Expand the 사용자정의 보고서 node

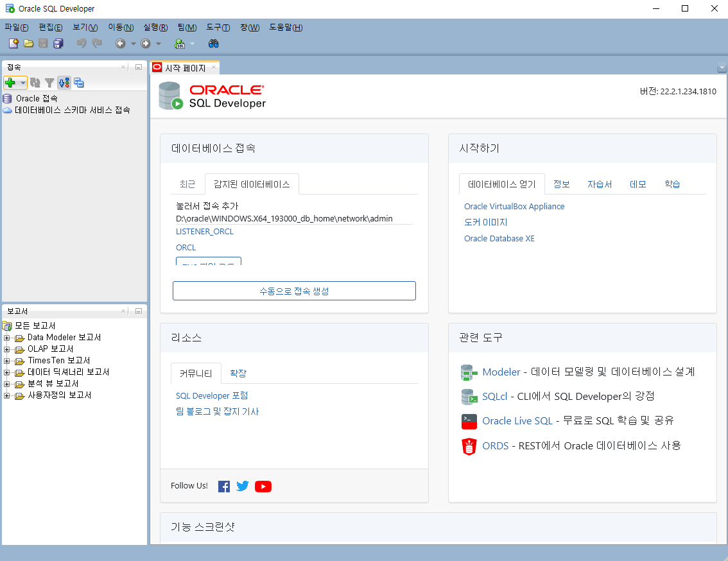(6, 395)
